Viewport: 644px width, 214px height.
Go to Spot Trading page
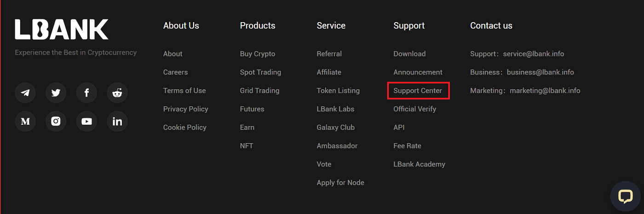pyautogui.click(x=260, y=72)
